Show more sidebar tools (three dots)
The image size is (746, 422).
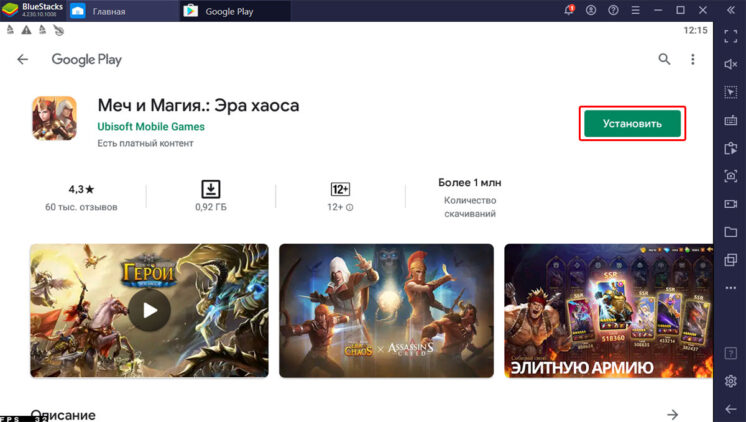731,288
